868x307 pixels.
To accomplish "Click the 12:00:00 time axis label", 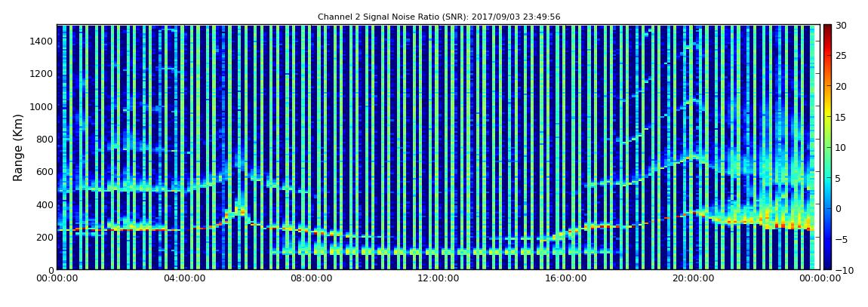I will point(438,279).
